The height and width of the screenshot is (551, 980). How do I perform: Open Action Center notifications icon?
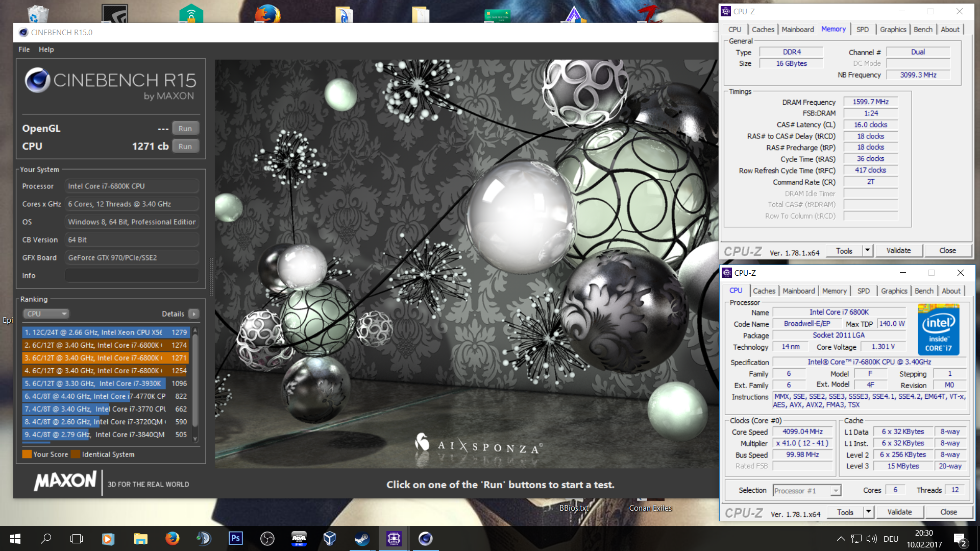[x=960, y=539]
